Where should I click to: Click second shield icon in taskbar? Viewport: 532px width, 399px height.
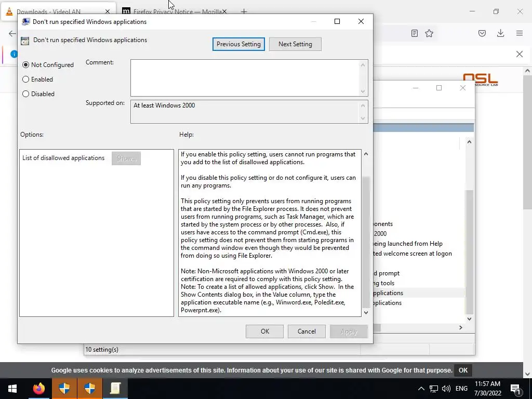[x=89, y=389]
